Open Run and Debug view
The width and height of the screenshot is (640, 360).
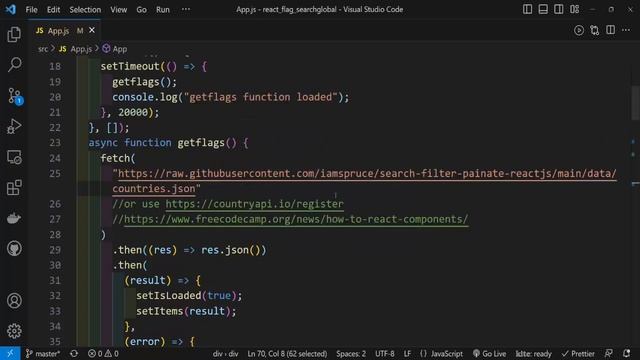[14, 127]
